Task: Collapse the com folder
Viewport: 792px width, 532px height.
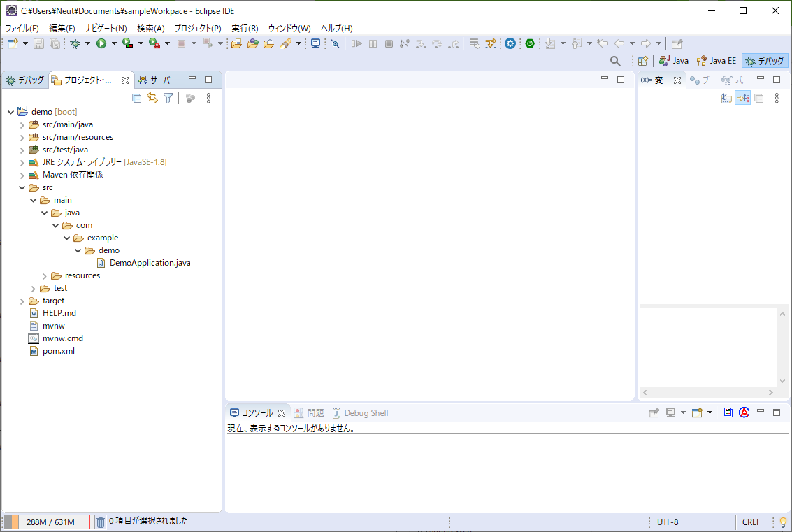Action: [x=55, y=225]
